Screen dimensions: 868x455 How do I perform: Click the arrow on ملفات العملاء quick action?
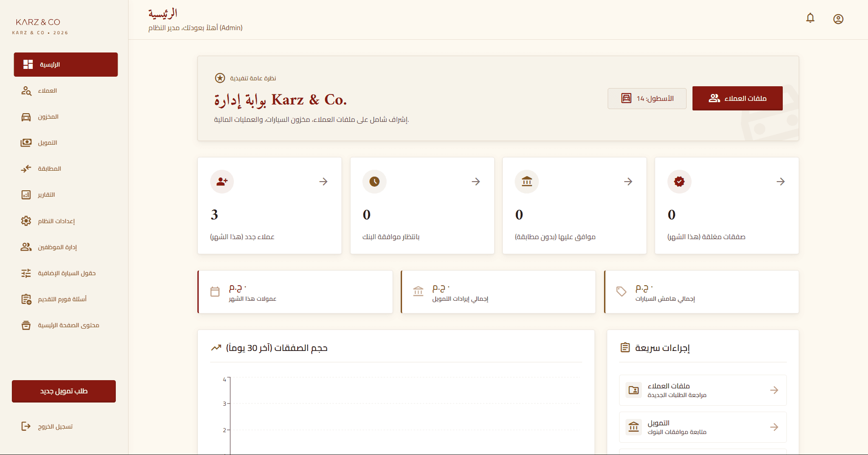[x=774, y=390]
